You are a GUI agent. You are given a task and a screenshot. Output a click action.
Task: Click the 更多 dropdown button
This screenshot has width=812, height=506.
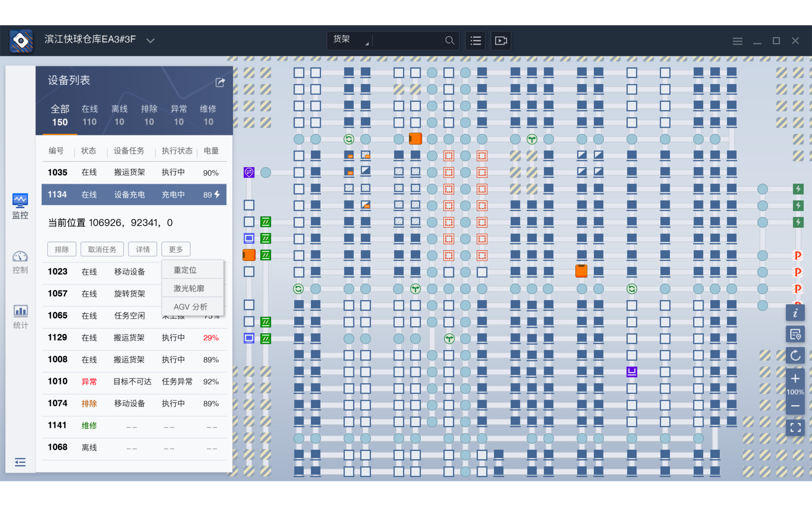pos(176,249)
